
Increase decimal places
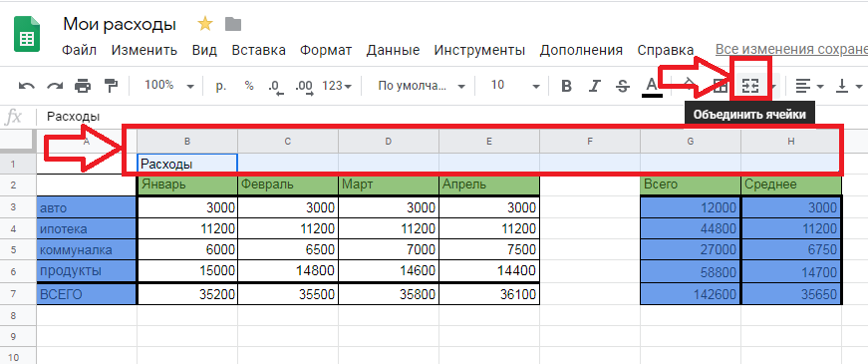tap(304, 87)
